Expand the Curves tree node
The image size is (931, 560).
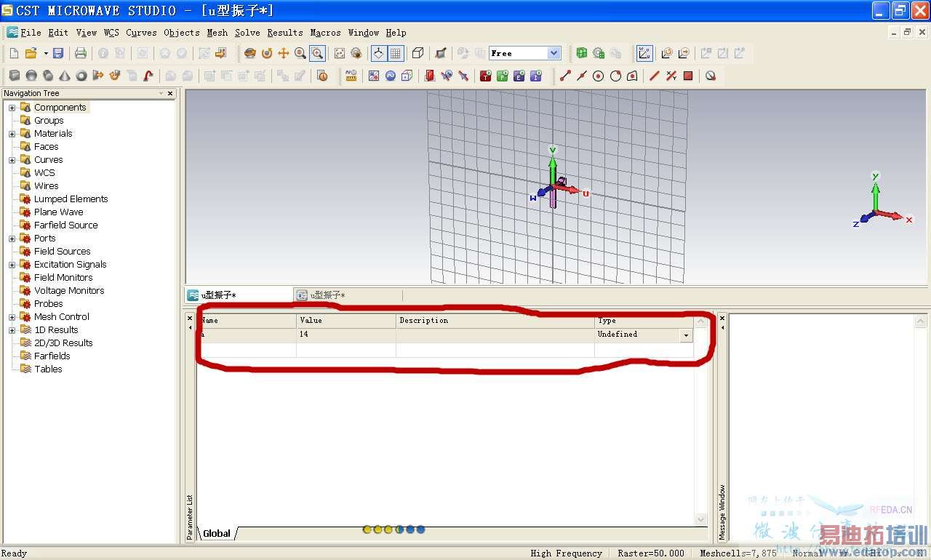click(12, 160)
